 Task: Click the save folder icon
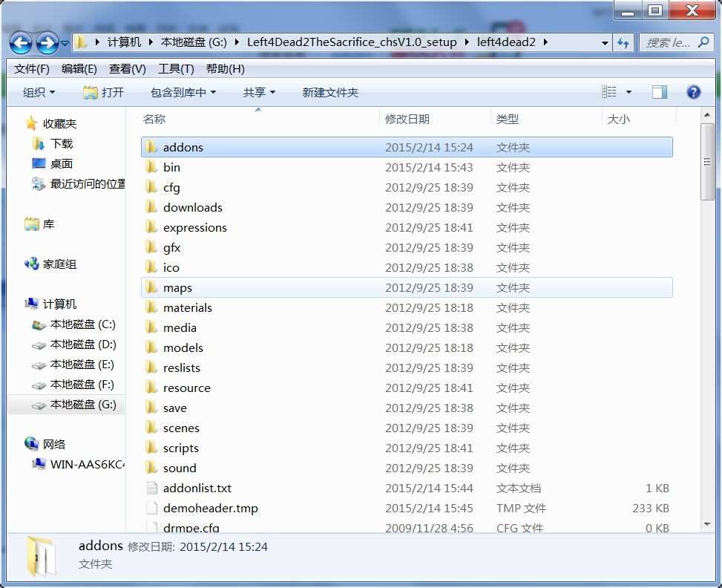(x=151, y=408)
